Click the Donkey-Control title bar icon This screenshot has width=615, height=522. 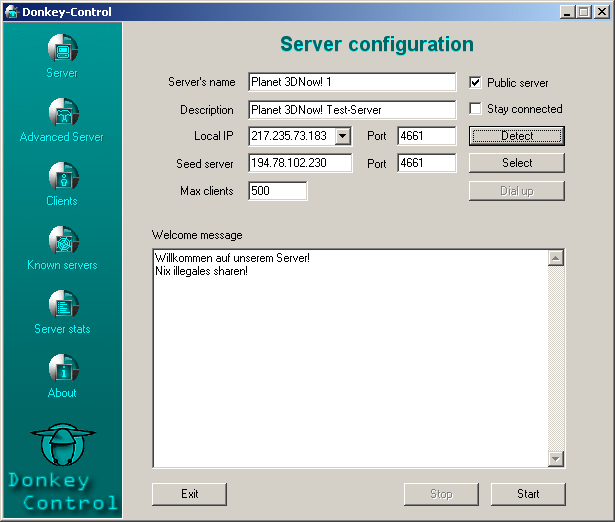click(12, 12)
